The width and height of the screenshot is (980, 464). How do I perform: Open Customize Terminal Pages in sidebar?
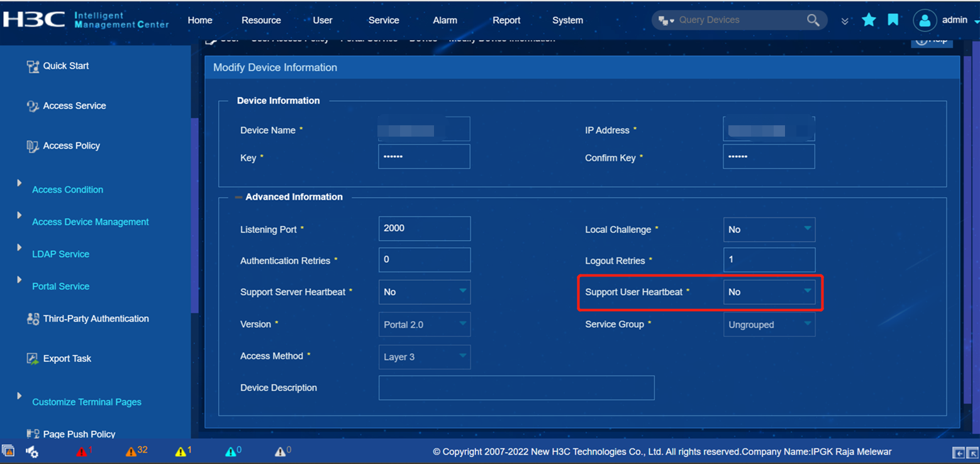(x=86, y=402)
